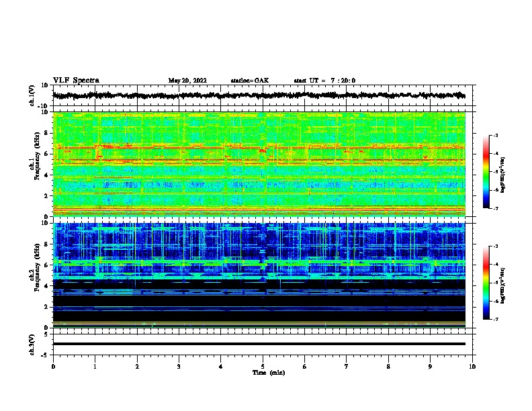The image size is (532, 411).
Task: Select the date "May 20, 2022"
Action: pyautogui.click(x=187, y=81)
